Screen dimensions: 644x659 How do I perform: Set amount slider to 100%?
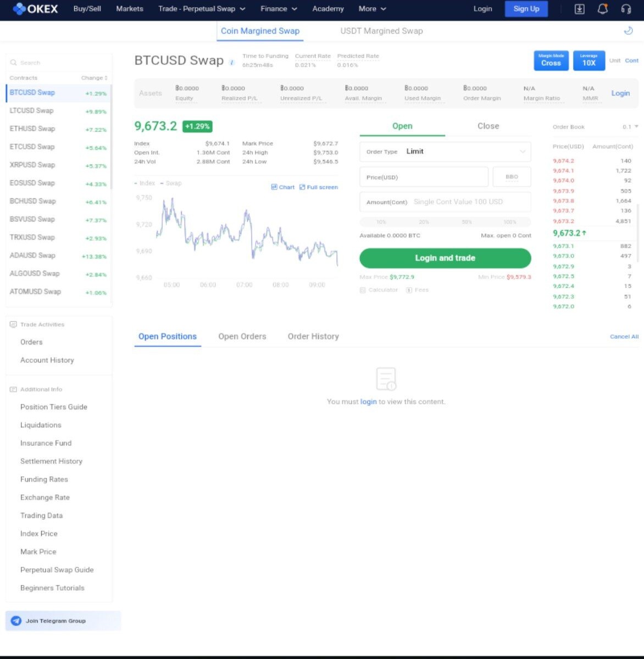click(x=510, y=222)
